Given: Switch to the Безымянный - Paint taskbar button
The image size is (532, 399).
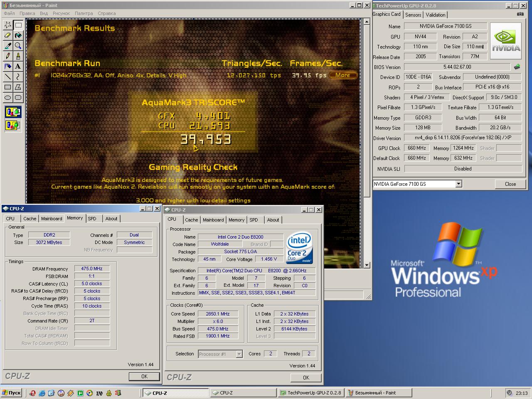Looking at the screenshot, I should coord(378,393).
